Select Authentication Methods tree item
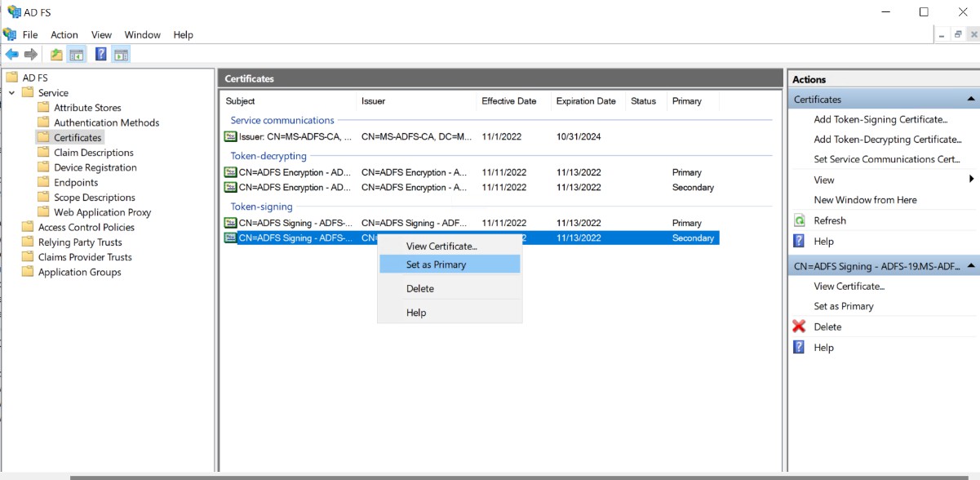980x480 pixels. click(x=106, y=122)
